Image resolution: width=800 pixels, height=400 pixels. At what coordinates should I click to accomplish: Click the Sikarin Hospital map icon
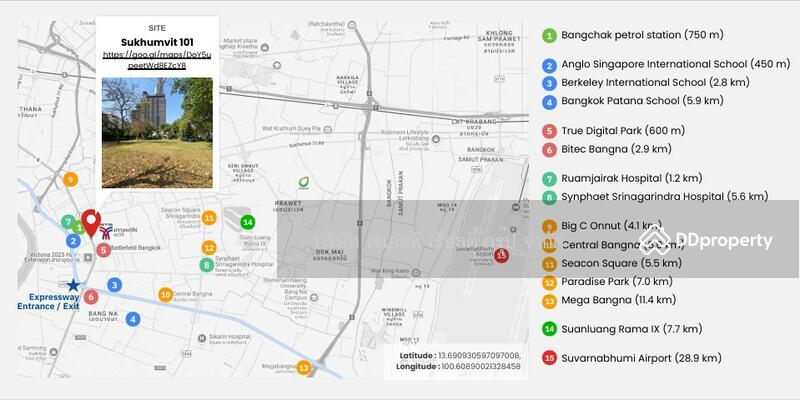coord(202,338)
